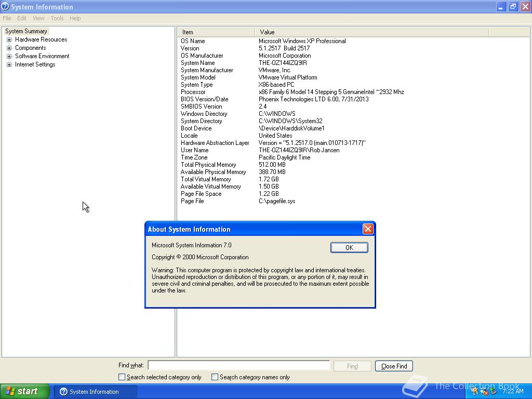Click the Phoenix Technologies LTD BIOS value
The height and width of the screenshot is (399, 532).
coord(313,99)
